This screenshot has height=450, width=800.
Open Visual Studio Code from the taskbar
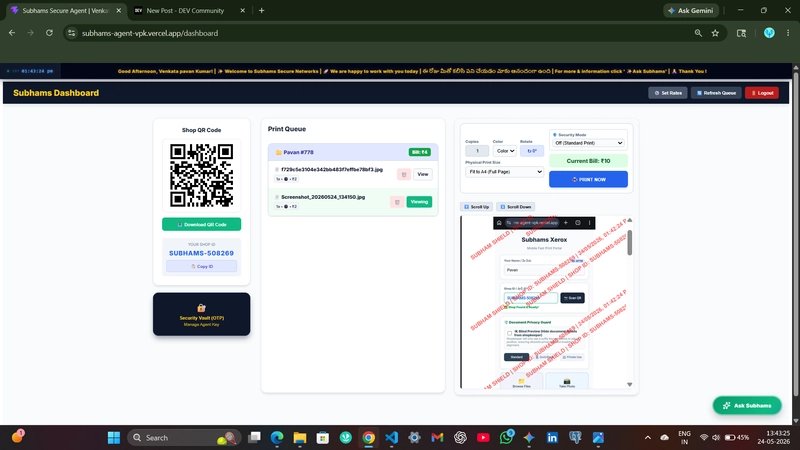tap(391, 438)
